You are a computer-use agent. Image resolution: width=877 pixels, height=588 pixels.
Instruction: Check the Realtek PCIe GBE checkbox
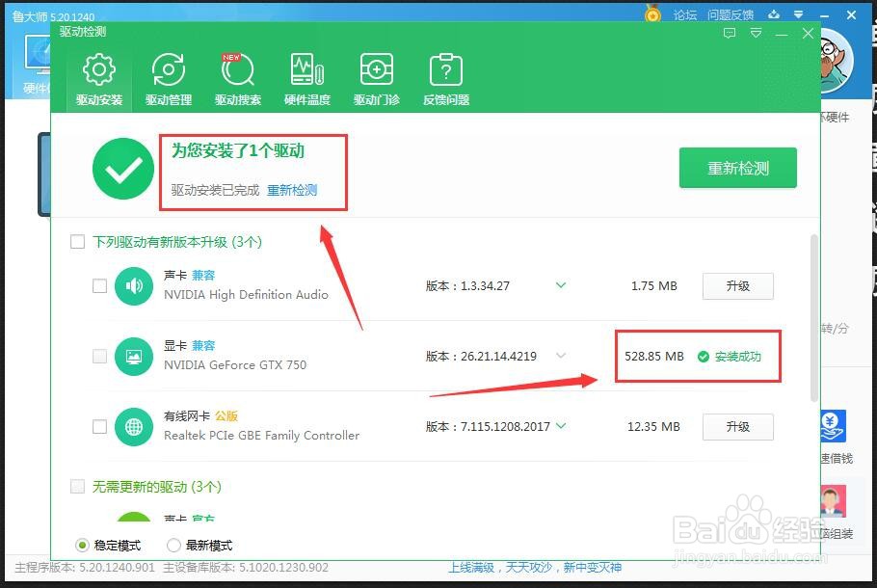click(x=99, y=427)
